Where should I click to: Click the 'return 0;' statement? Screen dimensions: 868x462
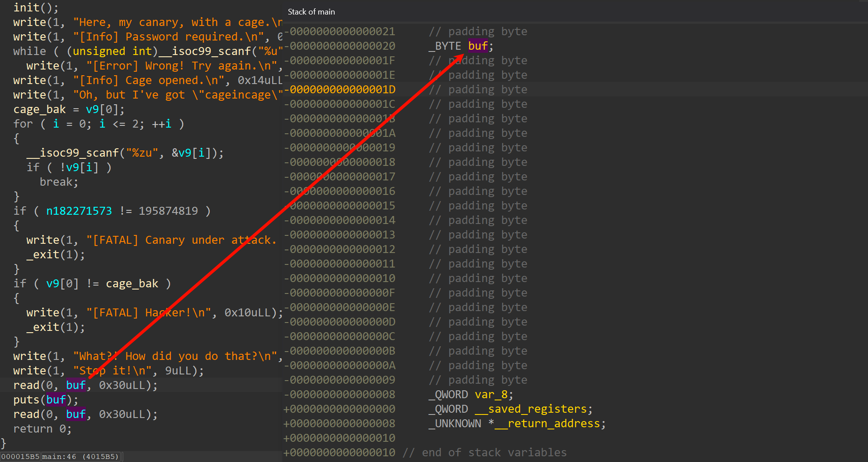42,429
